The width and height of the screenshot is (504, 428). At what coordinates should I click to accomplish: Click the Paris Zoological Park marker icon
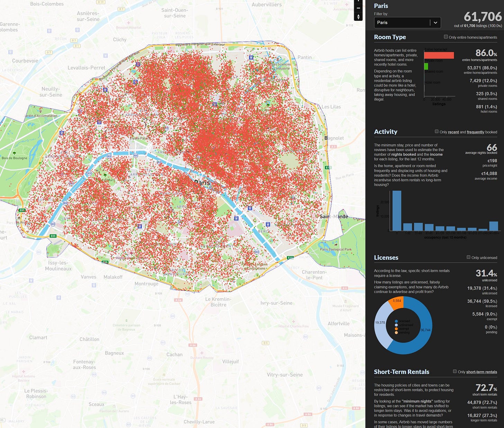click(x=336, y=244)
